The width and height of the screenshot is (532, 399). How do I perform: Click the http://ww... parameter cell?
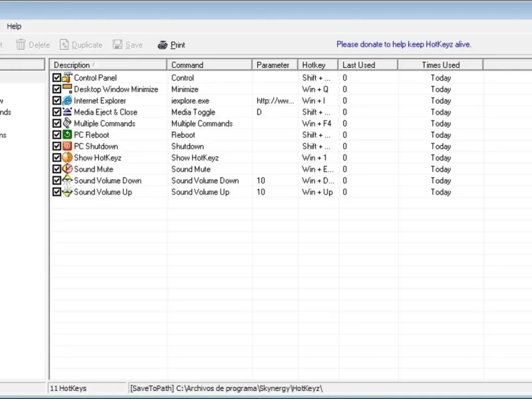coord(275,101)
